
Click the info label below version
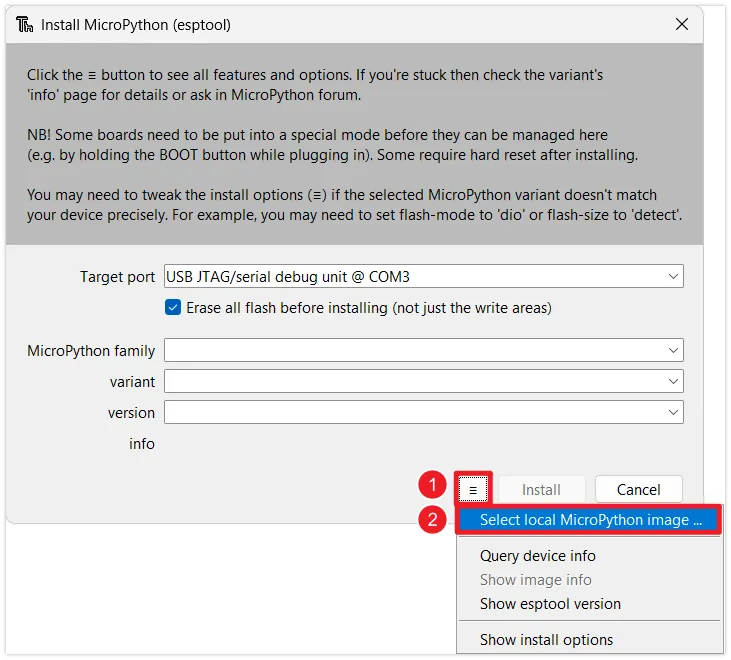pyautogui.click(x=141, y=443)
